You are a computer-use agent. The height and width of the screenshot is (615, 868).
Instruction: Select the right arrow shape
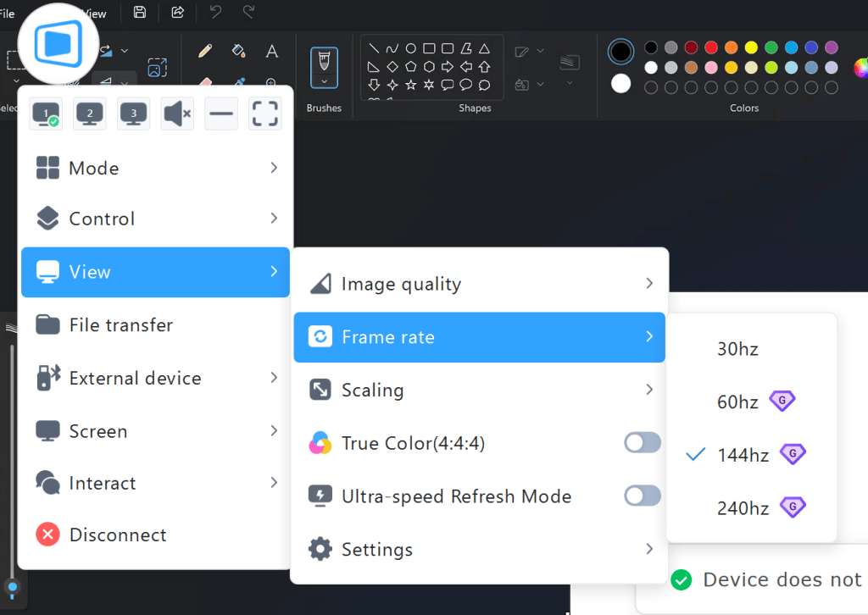[448, 67]
